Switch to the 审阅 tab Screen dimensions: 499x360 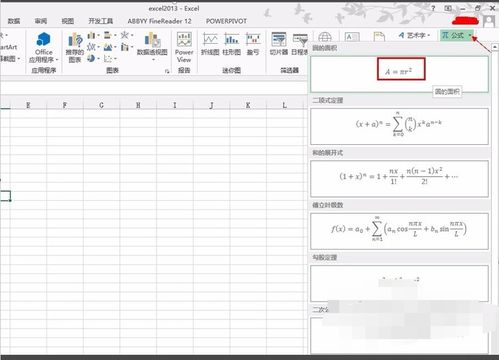coord(41,21)
